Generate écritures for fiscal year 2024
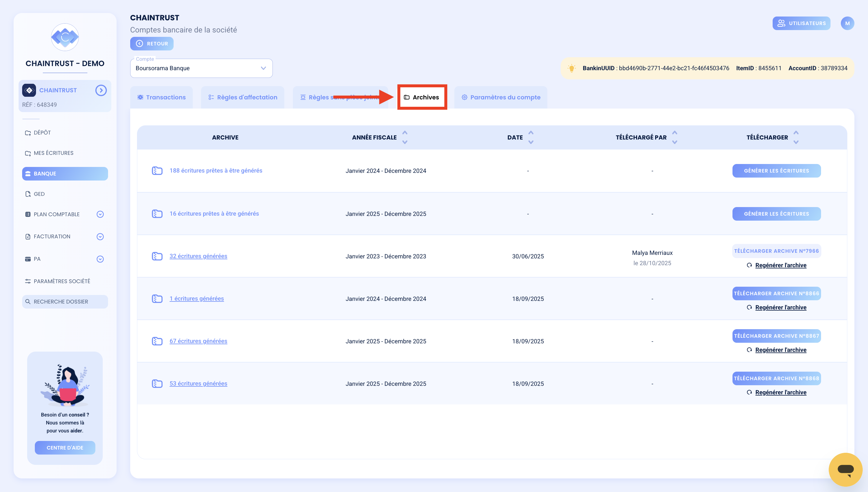868x492 pixels. click(x=776, y=171)
